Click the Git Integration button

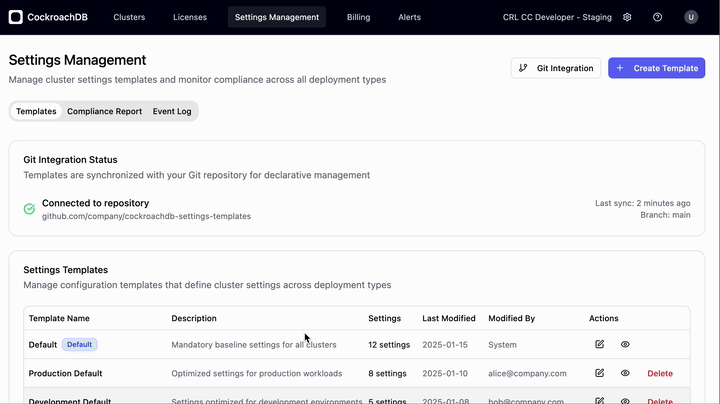(x=556, y=68)
